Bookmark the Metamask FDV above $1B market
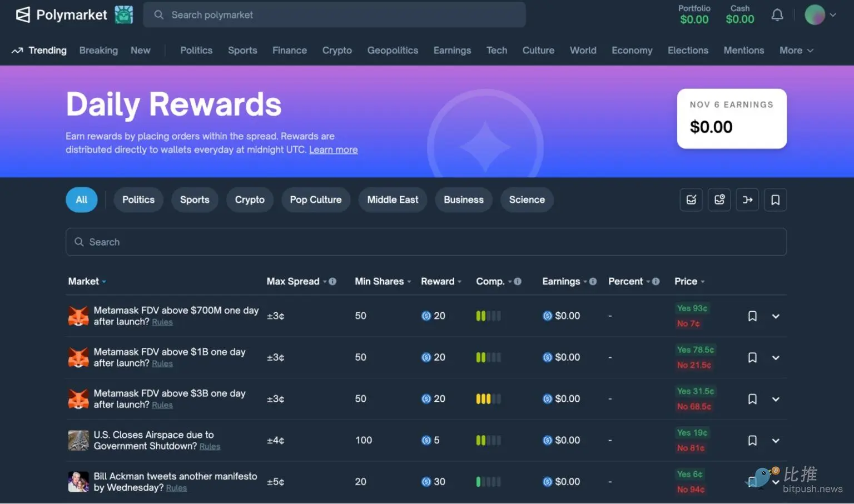This screenshot has width=854, height=504. (752, 358)
